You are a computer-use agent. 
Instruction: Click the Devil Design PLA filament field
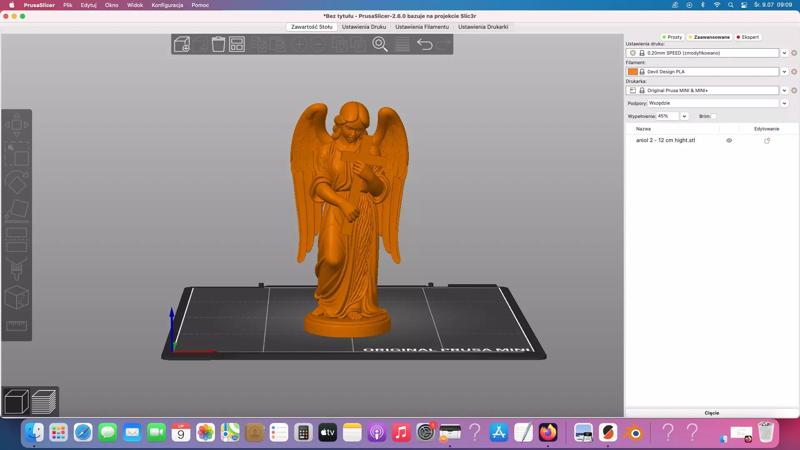click(703, 72)
